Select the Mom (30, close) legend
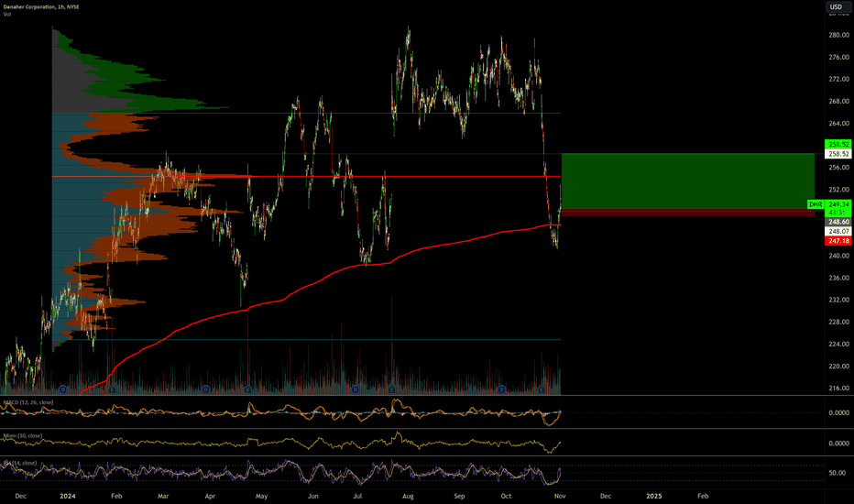 pyautogui.click(x=23, y=435)
